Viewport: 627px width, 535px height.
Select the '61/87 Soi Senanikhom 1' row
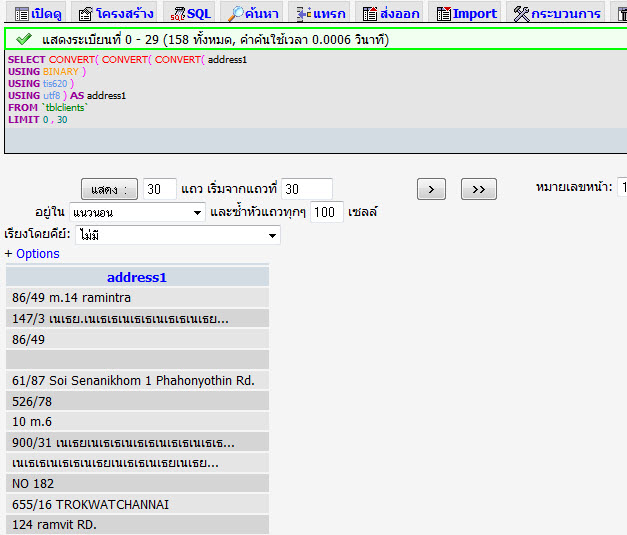point(138,380)
